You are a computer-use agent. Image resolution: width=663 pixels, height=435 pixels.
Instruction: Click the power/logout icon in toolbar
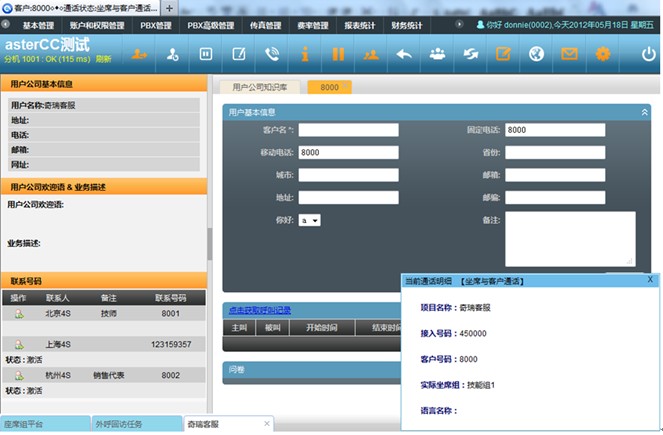pos(649,54)
